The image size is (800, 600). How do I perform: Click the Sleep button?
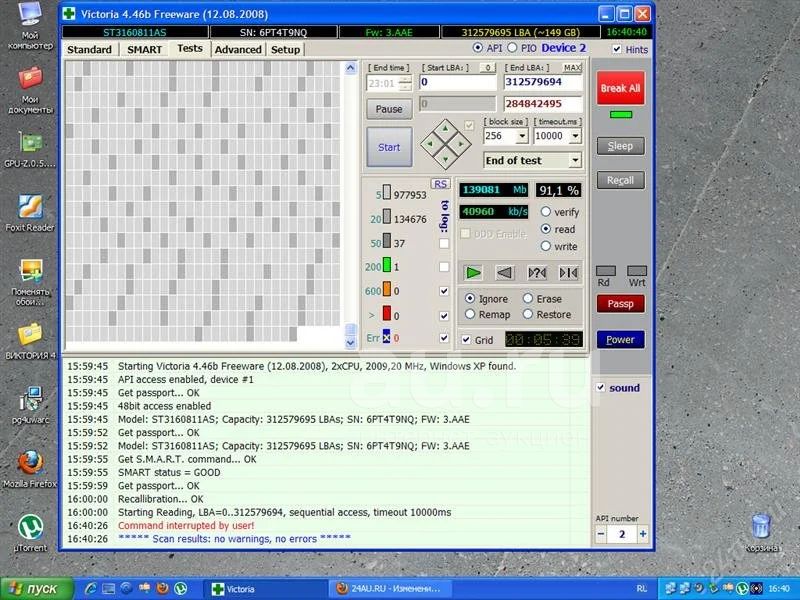[x=620, y=146]
